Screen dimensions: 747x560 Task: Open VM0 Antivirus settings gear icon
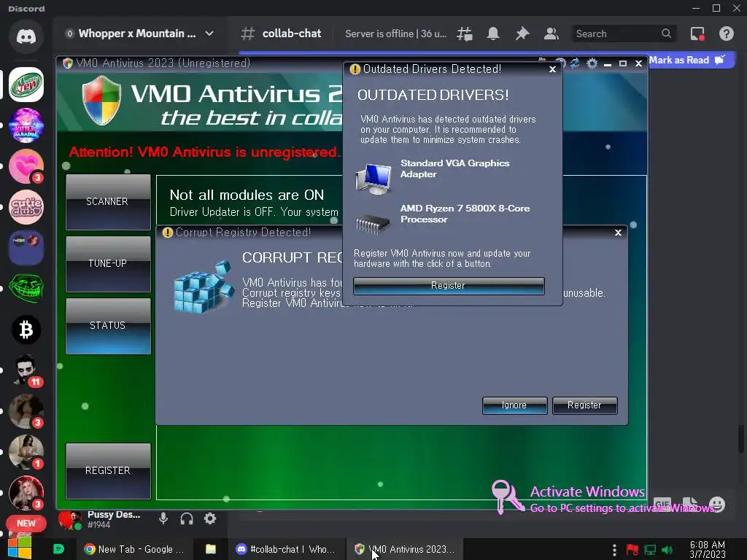tap(592, 63)
